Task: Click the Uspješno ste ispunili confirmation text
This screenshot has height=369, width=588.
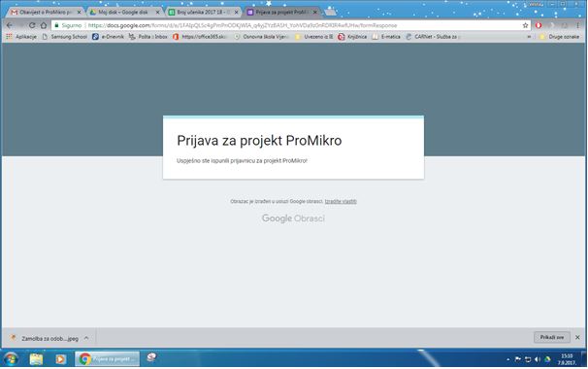Action: coord(242,160)
